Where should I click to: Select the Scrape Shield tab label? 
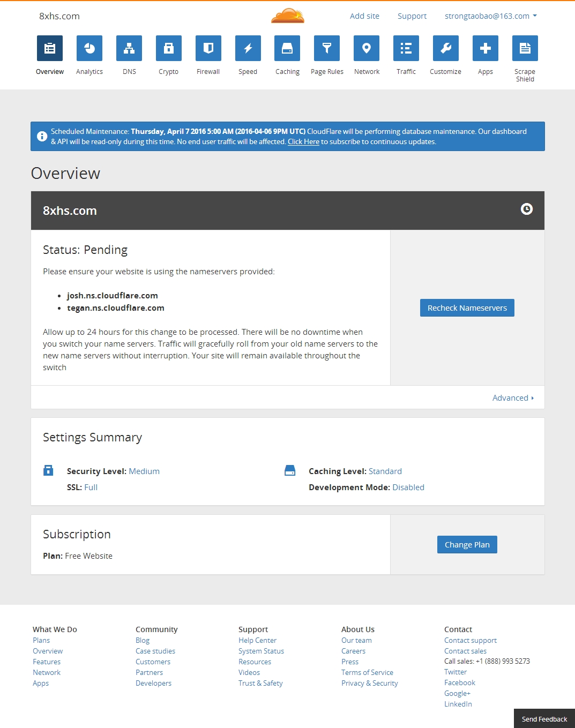click(525, 76)
